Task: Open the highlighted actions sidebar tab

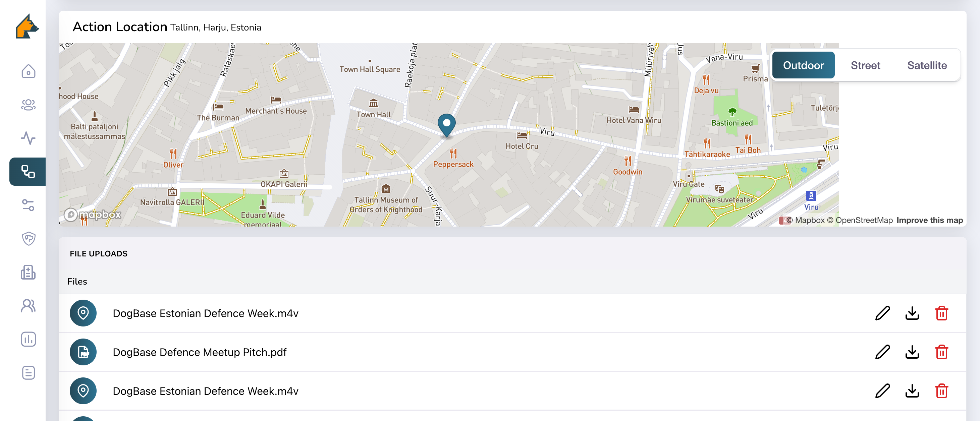Action: [28, 172]
